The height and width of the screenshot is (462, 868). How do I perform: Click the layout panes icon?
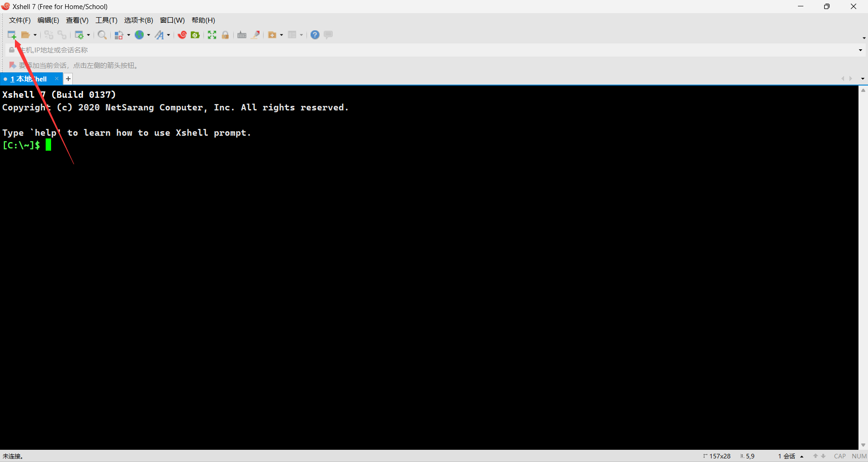(x=292, y=35)
